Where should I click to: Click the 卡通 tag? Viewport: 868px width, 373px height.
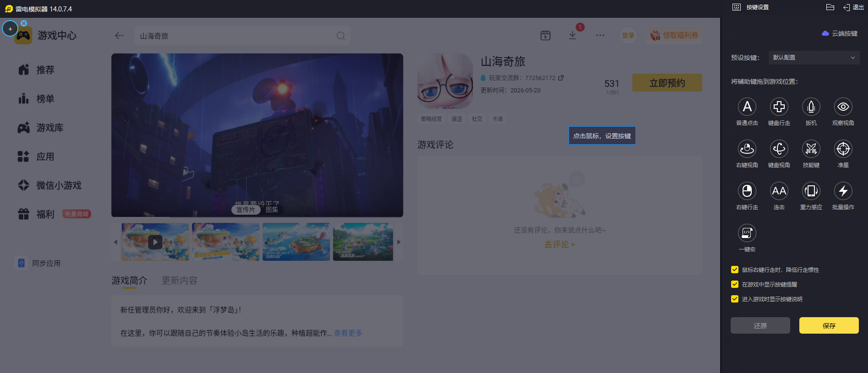click(497, 119)
